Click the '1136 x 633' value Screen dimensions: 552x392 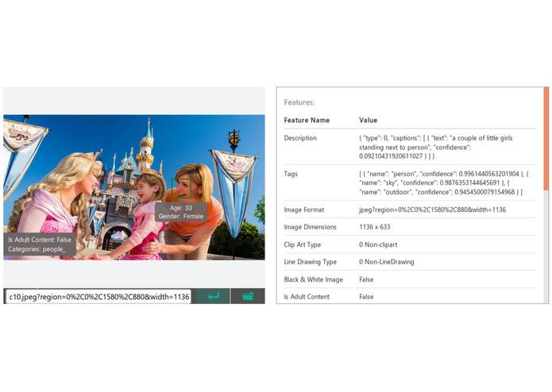click(x=375, y=227)
